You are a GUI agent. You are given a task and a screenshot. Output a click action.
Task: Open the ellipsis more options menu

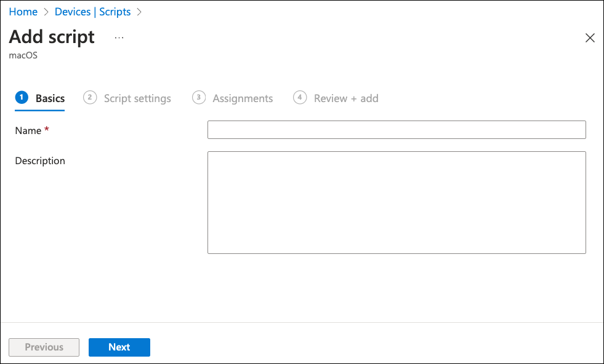(119, 38)
